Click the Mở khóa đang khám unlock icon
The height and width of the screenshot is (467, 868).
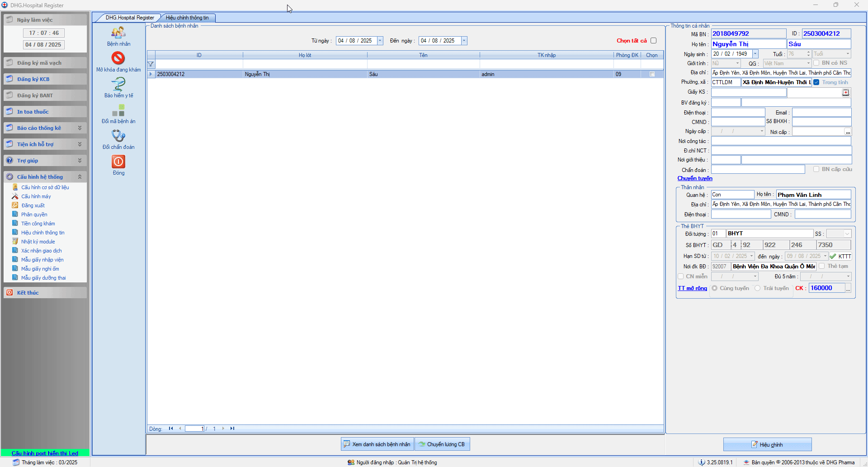click(x=118, y=58)
